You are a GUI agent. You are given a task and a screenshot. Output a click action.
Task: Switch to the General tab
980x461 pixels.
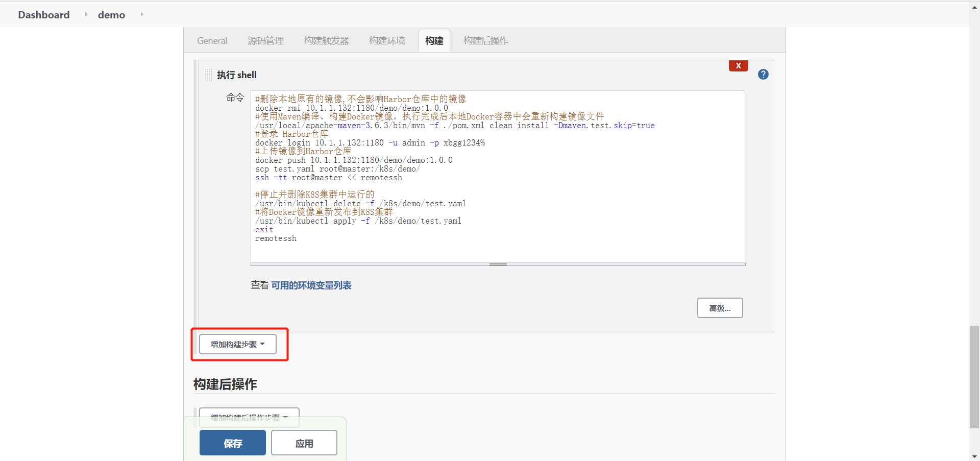coord(212,40)
